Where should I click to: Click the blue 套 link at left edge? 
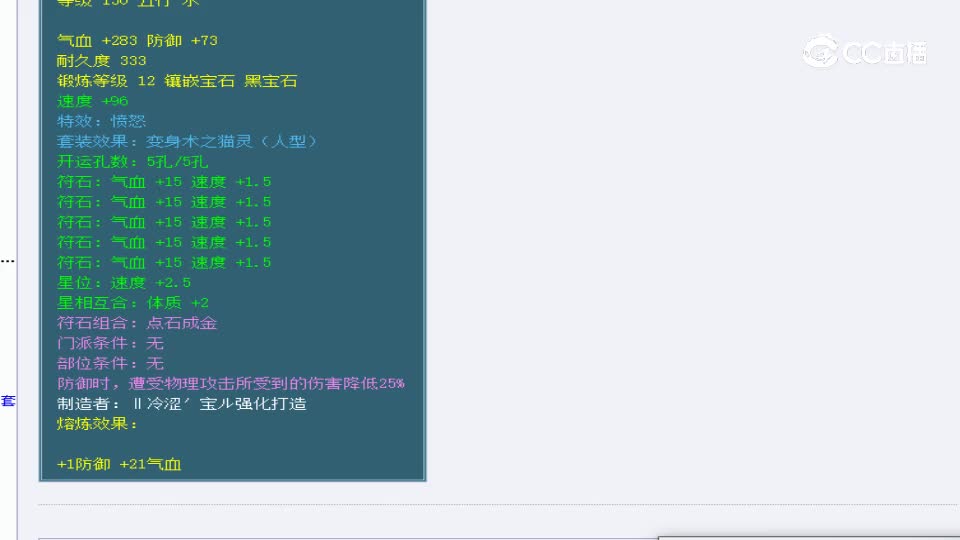click(x=8, y=401)
